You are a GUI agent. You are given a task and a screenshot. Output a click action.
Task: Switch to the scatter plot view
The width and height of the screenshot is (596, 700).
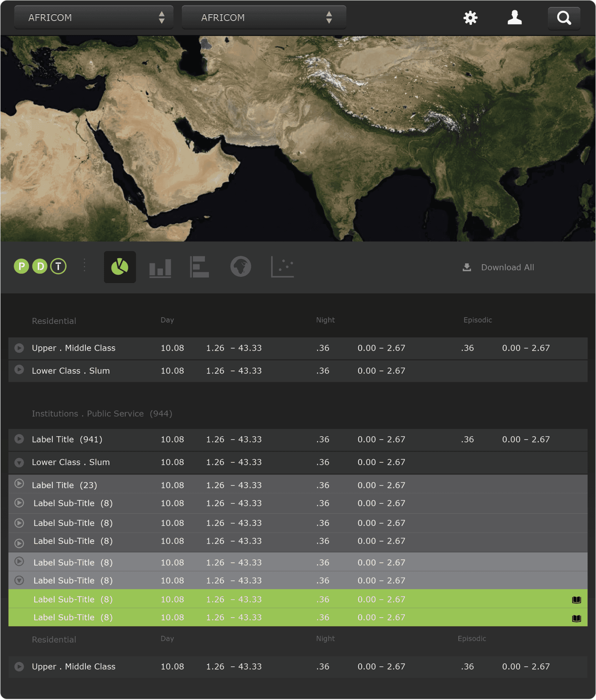pos(282,267)
